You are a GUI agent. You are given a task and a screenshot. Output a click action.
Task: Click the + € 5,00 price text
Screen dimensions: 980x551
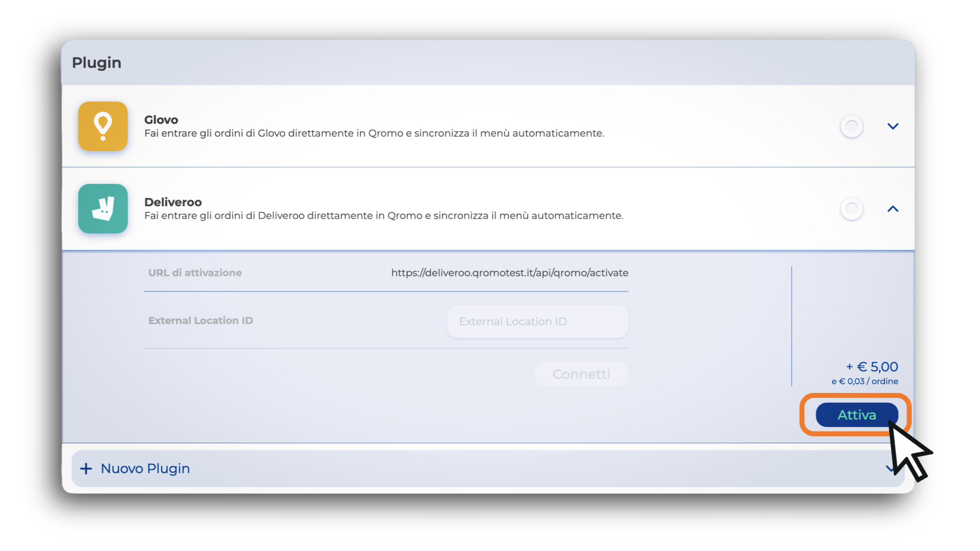coord(872,367)
